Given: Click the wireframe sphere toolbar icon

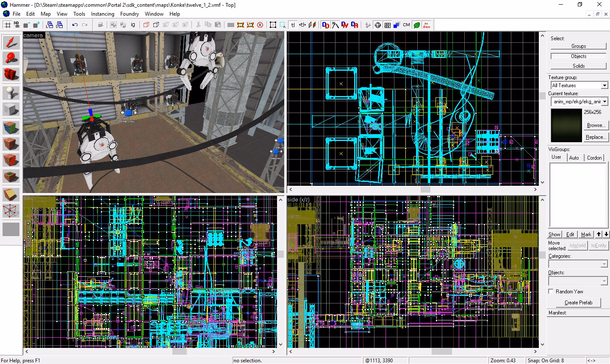Looking at the screenshot, I should click(378, 25).
